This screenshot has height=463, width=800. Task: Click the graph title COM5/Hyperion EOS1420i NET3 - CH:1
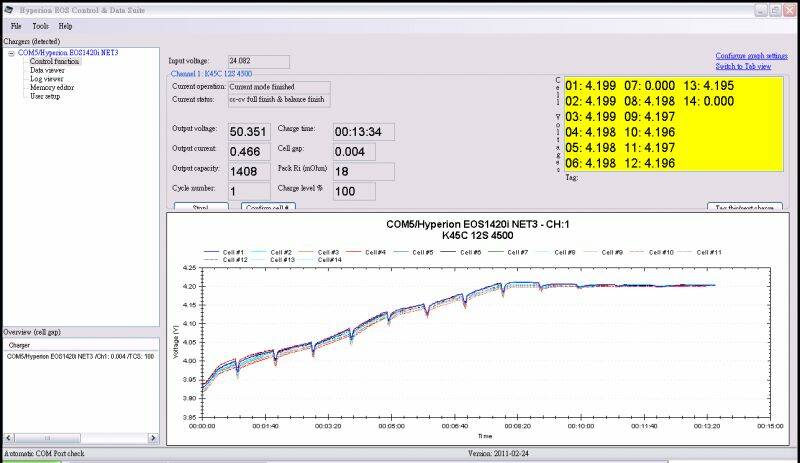pyautogui.click(x=478, y=224)
